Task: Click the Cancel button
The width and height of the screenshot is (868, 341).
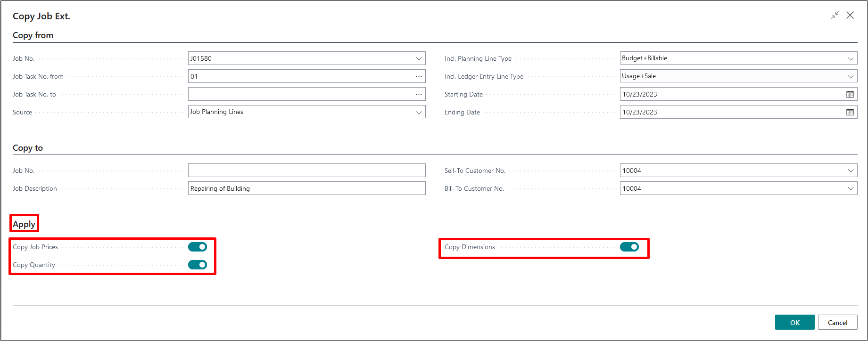Action: point(837,323)
